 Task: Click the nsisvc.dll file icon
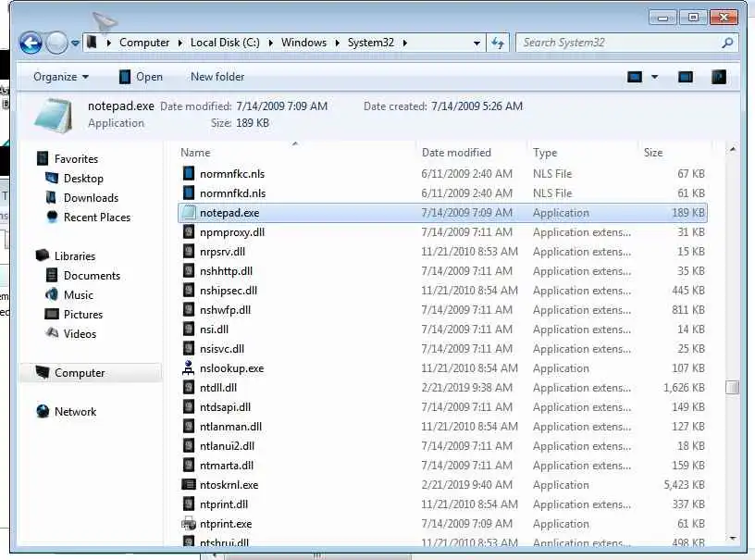(x=189, y=349)
